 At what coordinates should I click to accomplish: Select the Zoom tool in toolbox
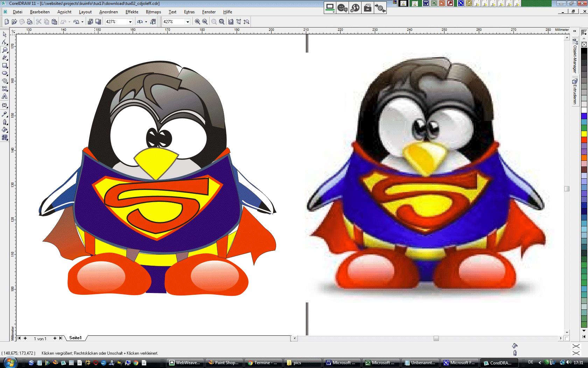pos(5,50)
